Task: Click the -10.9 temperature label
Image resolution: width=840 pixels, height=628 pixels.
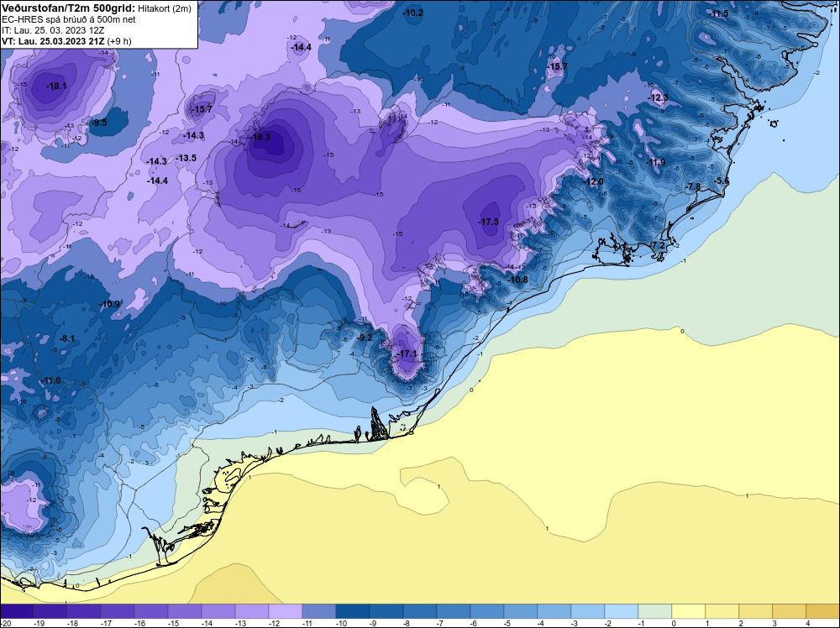Action: [x=110, y=304]
